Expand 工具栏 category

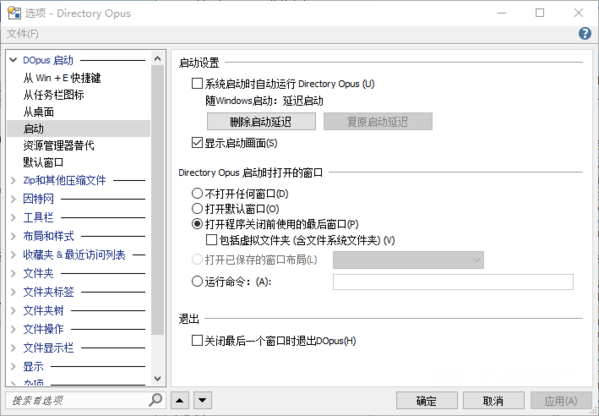13,218
